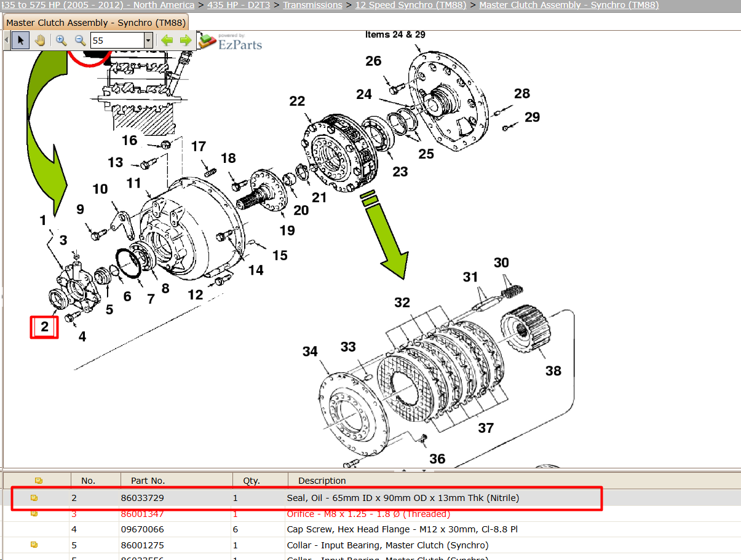Click diagram callout number 24

(x=364, y=94)
